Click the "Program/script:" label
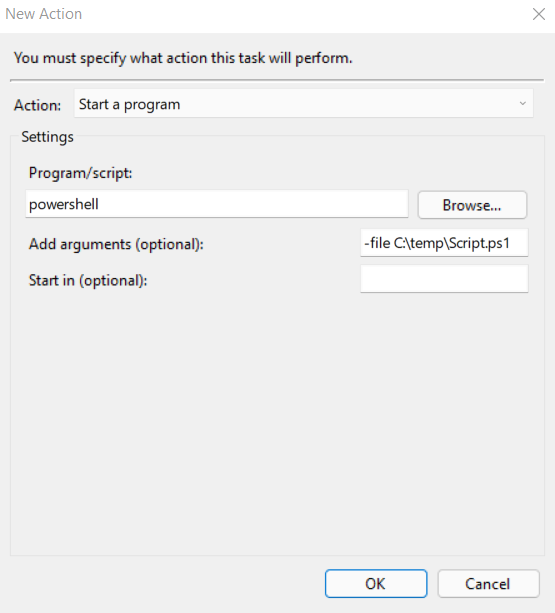 click(x=81, y=173)
